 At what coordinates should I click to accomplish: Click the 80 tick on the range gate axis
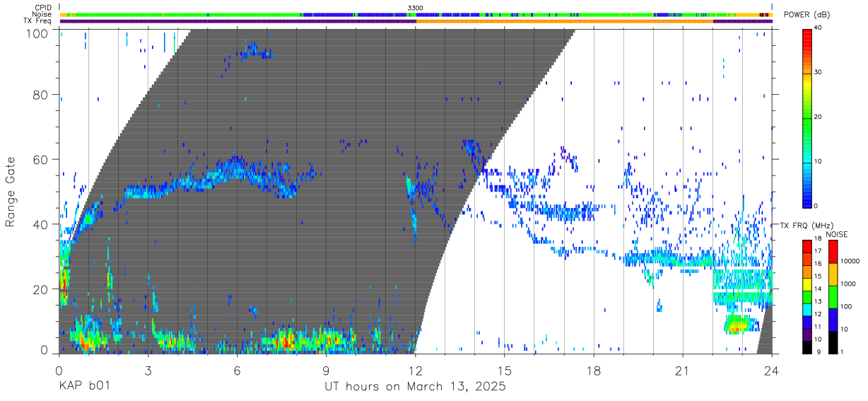(42, 94)
